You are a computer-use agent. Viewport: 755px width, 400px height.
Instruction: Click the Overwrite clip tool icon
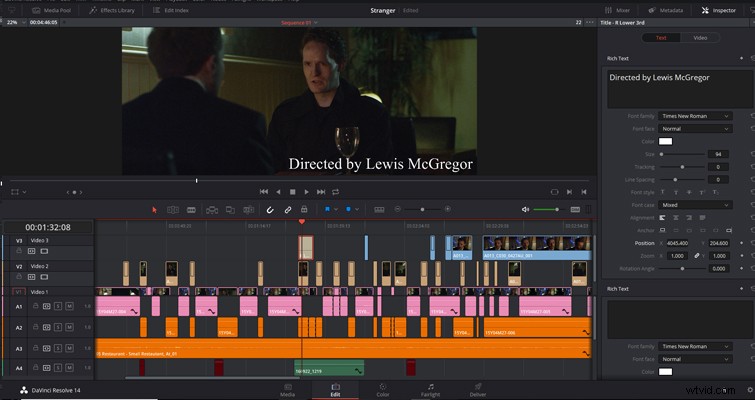click(230, 210)
